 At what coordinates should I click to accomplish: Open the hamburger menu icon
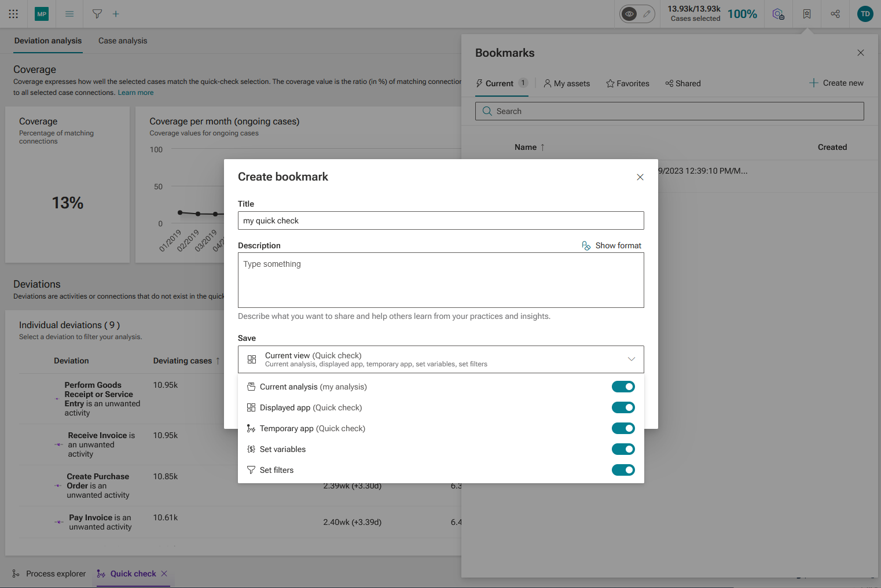tap(69, 14)
